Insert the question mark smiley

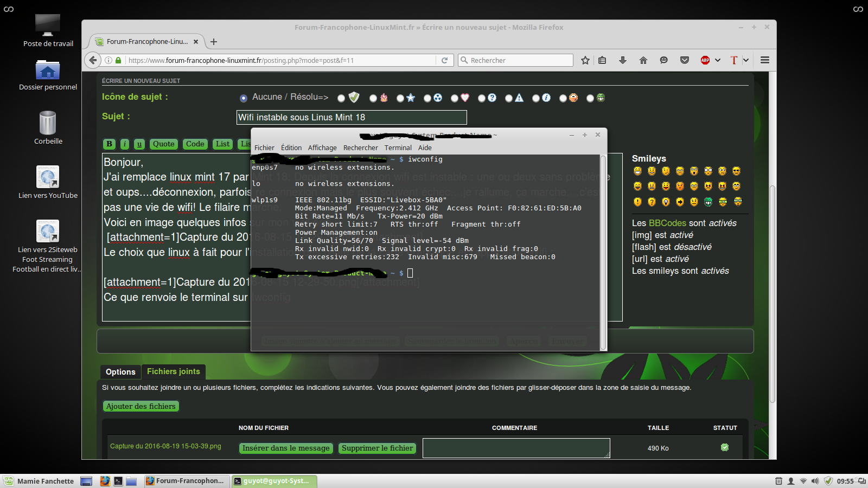tap(652, 202)
